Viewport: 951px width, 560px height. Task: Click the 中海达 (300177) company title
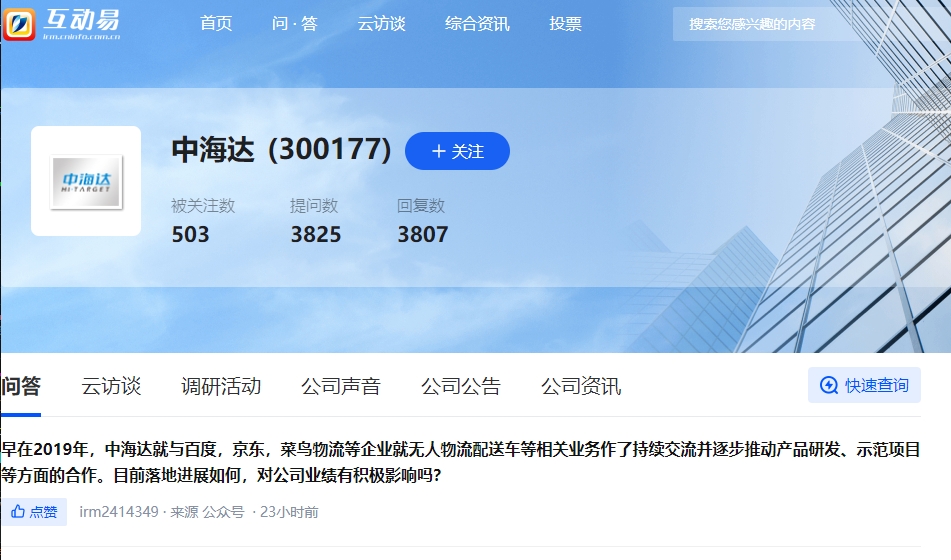tap(281, 149)
